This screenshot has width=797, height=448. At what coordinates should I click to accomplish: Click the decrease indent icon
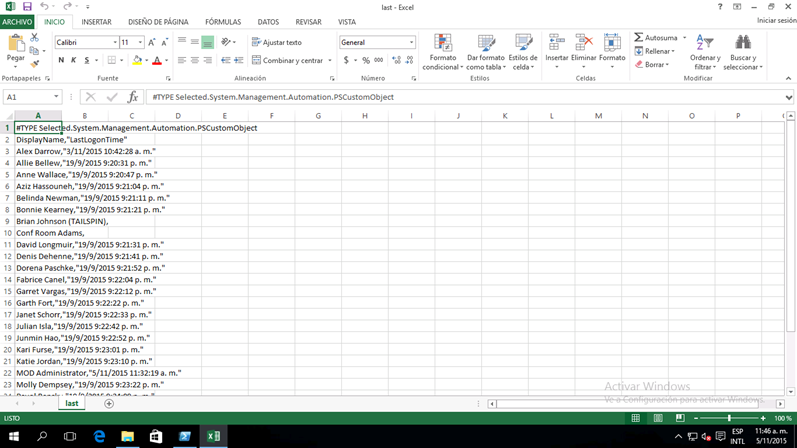[x=226, y=61]
